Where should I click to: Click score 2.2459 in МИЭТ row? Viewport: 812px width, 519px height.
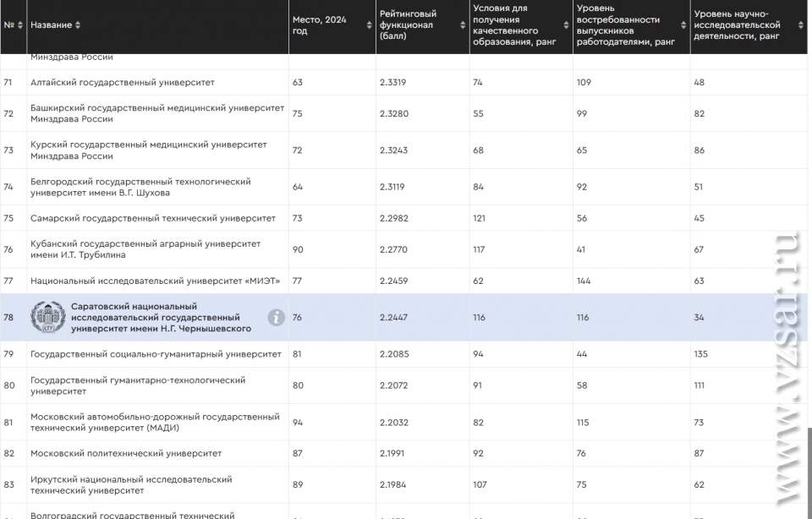click(x=393, y=281)
